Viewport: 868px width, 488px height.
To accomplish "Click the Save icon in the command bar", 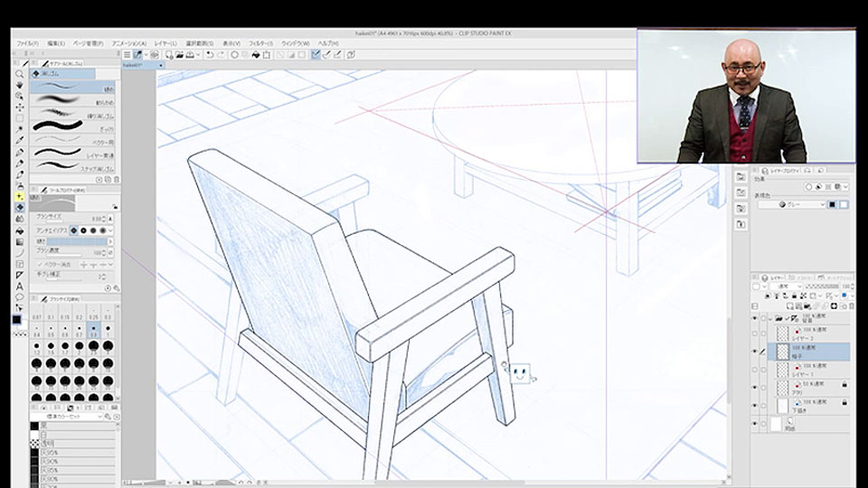I will pos(190,55).
